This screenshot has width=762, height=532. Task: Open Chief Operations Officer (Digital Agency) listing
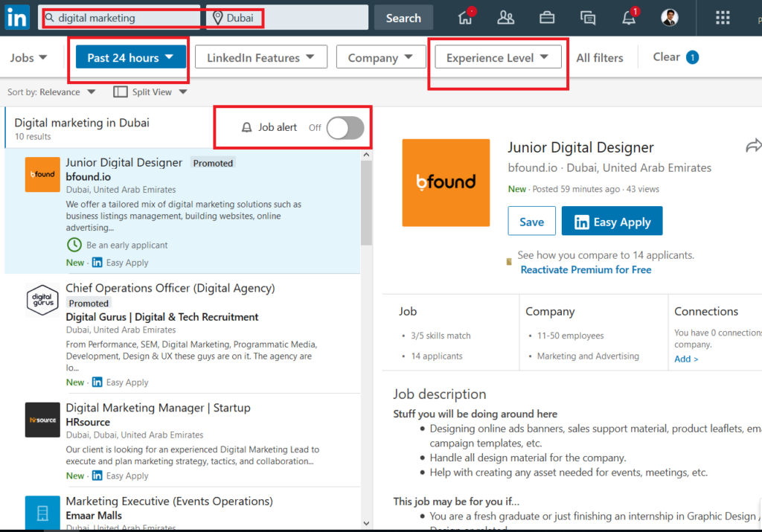pos(170,288)
